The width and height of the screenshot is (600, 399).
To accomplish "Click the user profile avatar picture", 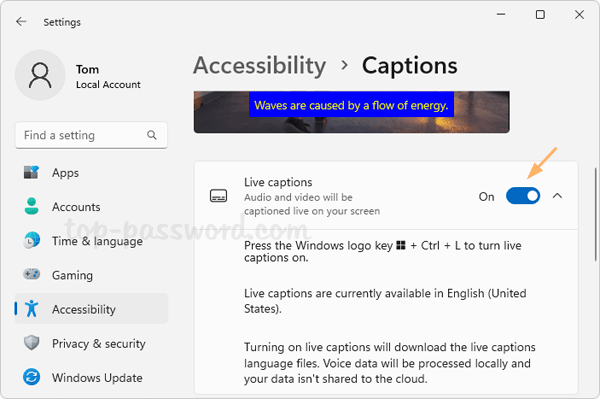I will [40, 75].
